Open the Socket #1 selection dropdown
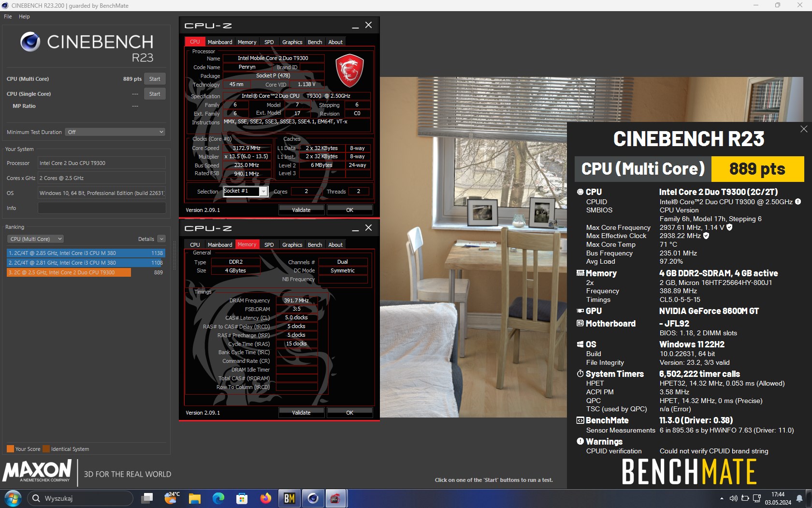812x508 pixels. pos(263,192)
